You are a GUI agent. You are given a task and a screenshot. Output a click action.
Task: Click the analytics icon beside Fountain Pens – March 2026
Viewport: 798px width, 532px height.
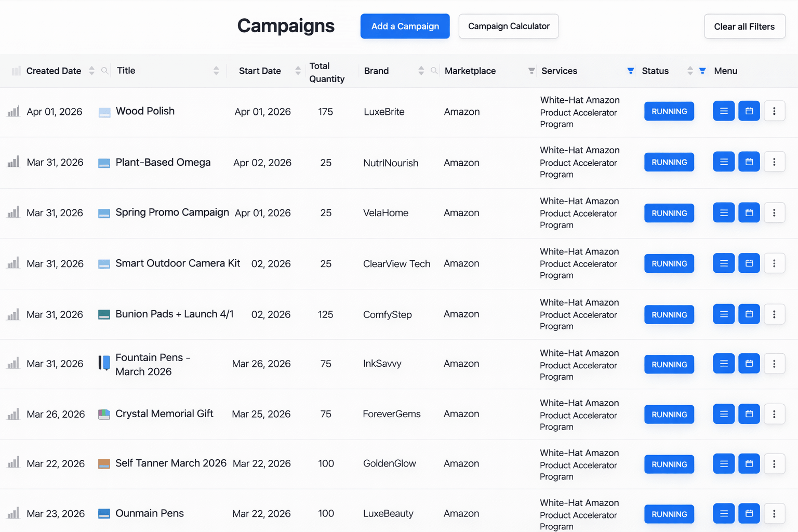(13, 364)
